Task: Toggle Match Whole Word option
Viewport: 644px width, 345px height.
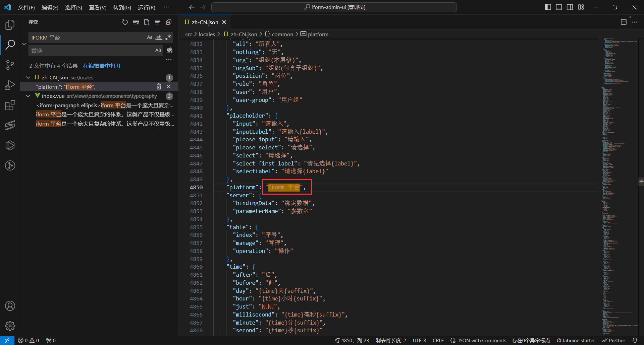Action: click(x=159, y=38)
